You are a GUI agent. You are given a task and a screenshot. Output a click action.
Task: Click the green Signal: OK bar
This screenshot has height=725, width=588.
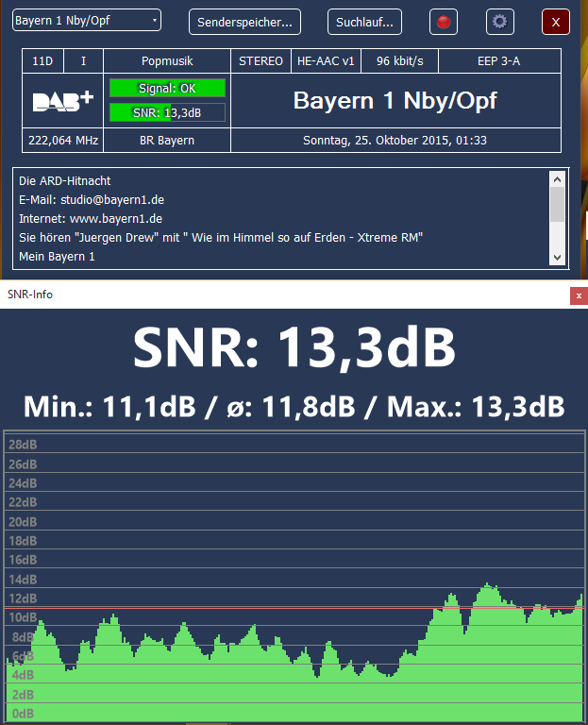167,88
